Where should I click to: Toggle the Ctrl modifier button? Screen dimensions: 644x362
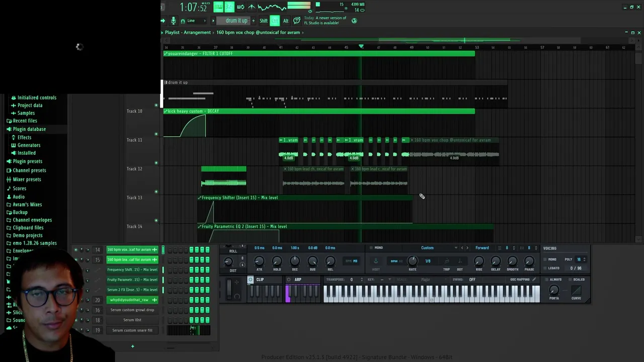(275, 21)
